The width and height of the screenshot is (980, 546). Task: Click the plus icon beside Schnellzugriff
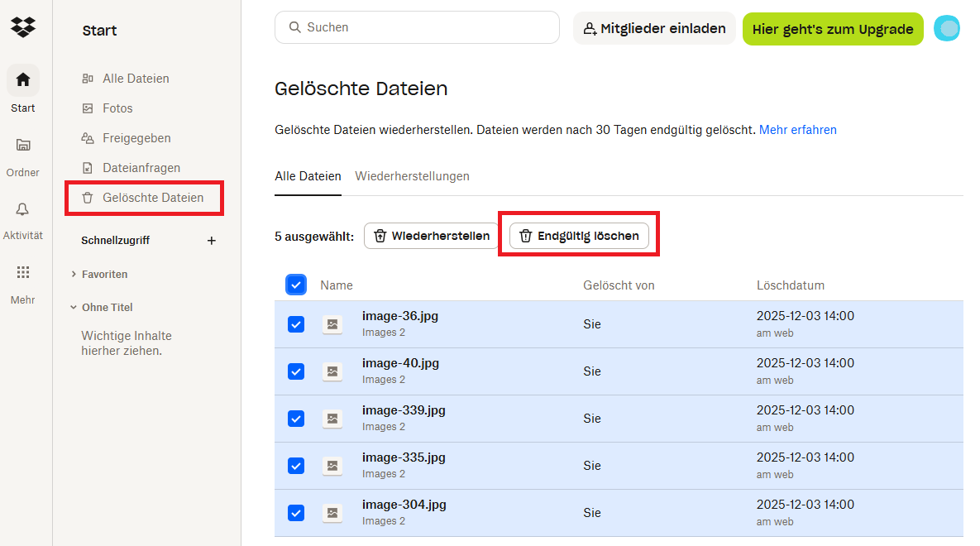point(211,241)
